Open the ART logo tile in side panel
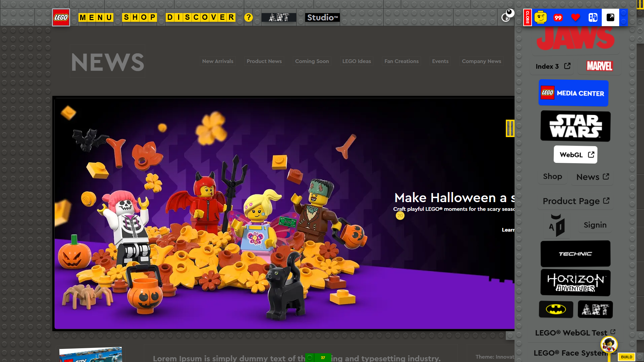The image size is (644, 362). [x=595, y=309]
